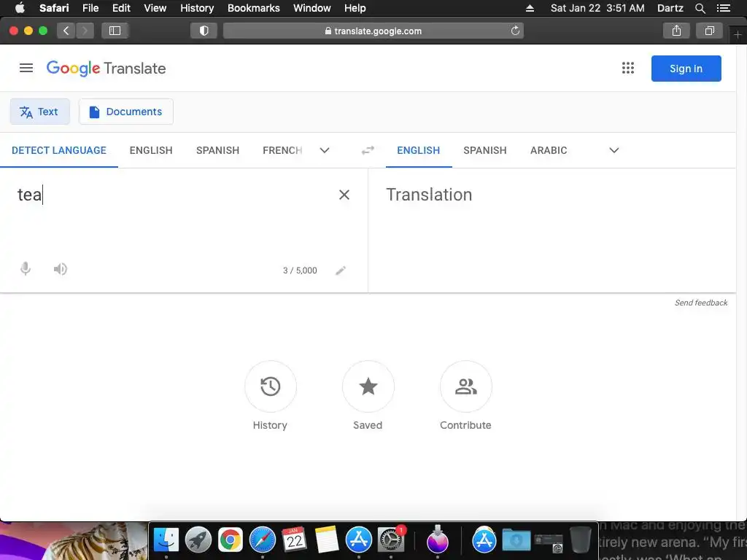This screenshot has height=560, width=747.
Task: Click Send feedback link
Action: tap(701, 303)
